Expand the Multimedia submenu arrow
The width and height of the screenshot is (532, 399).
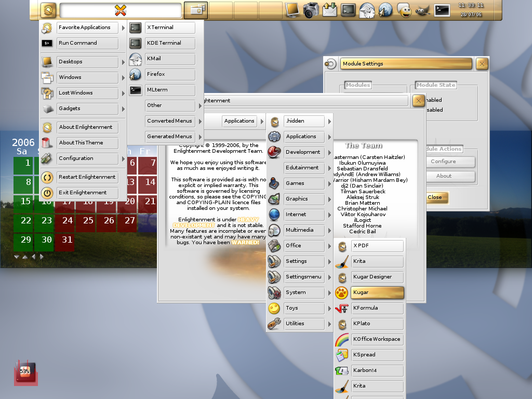[329, 230]
